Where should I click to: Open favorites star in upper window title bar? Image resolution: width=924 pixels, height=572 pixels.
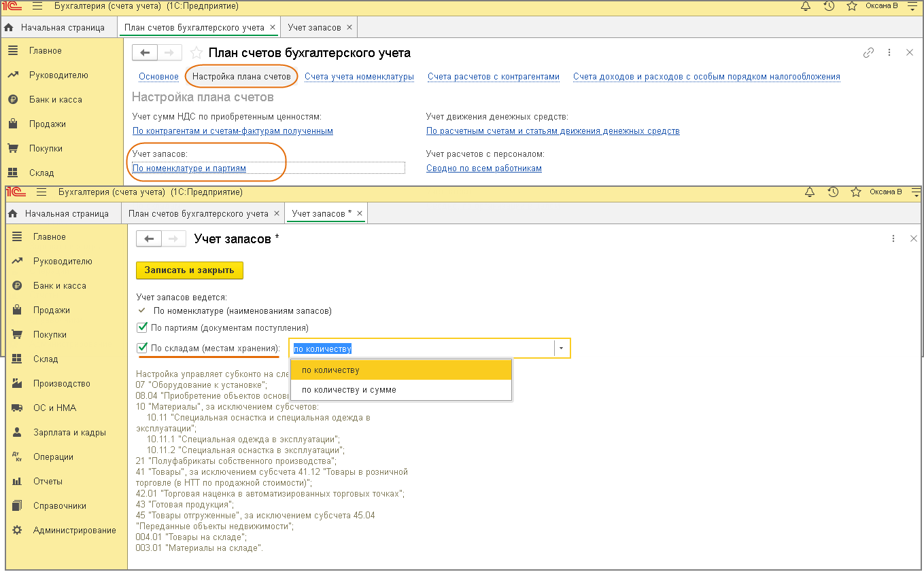coord(852,6)
